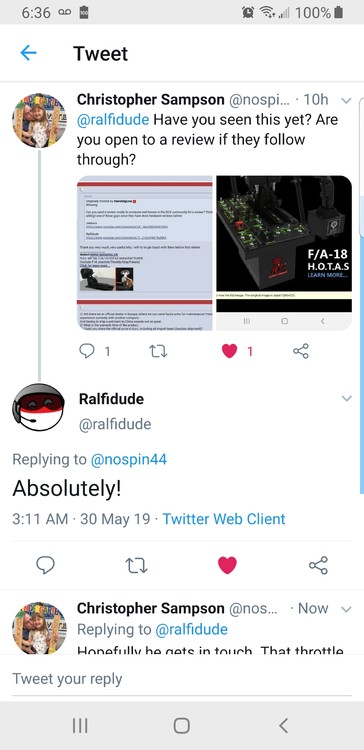The width and height of the screenshot is (364, 750).
Task: Share Christopher Sampson's first tweet
Action: pyautogui.click(x=301, y=352)
